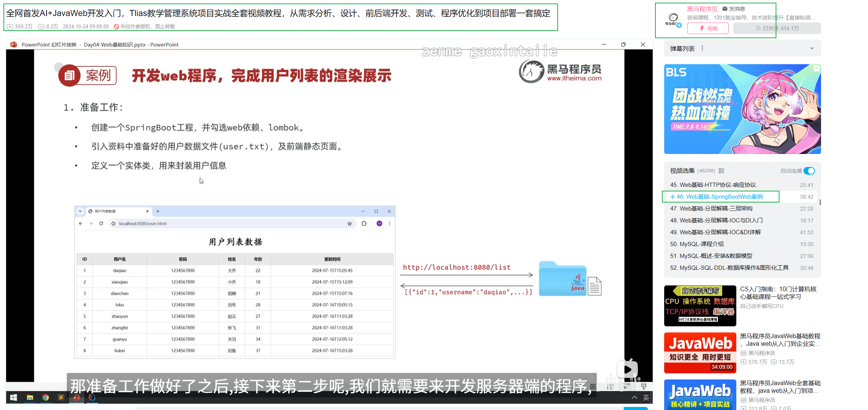
Task: Play episode 48 分层解耦-IOC与DI入门
Action: click(x=742, y=220)
